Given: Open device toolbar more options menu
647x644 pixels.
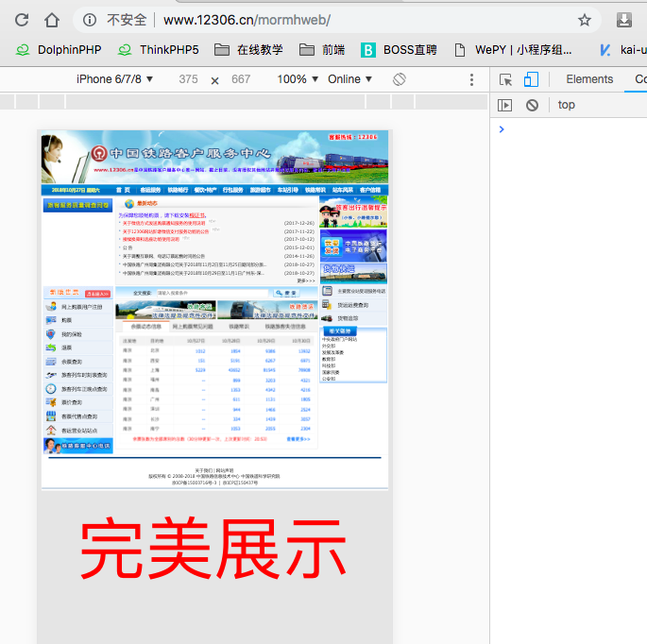Looking at the screenshot, I should click(x=471, y=79).
